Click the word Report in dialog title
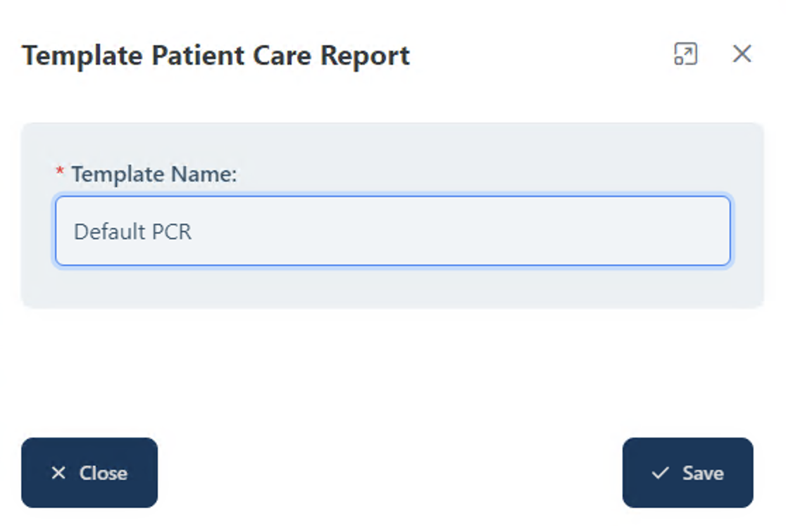The height and width of the screenshot is (532, 786). [365, 55]
